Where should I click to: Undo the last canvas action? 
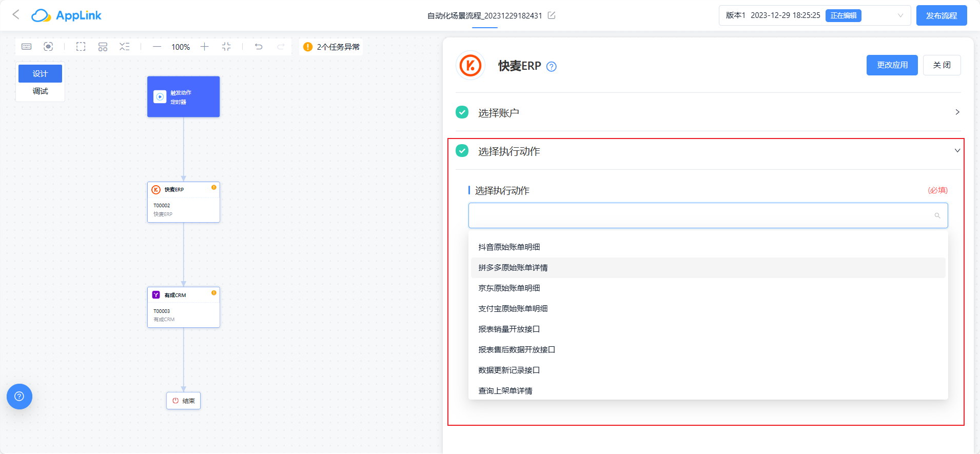(x=259, y=47)
